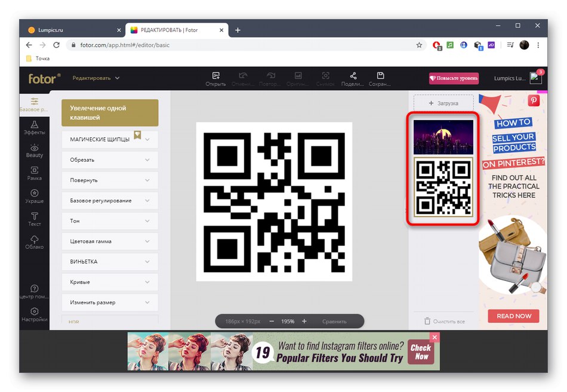The width and height of the screenshot is (567, 392).
Task: Click the Lumpics Lu... username
Action: coord(510,78)
